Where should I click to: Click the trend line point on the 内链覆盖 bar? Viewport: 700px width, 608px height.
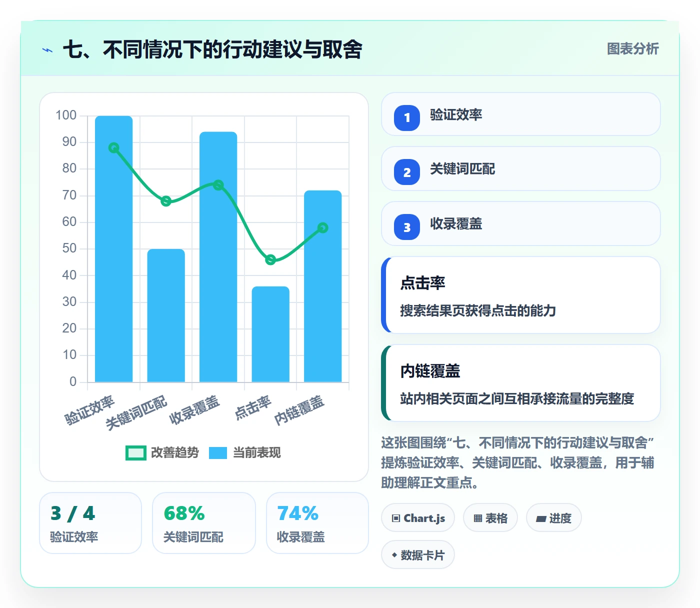(x=323, y=228)
